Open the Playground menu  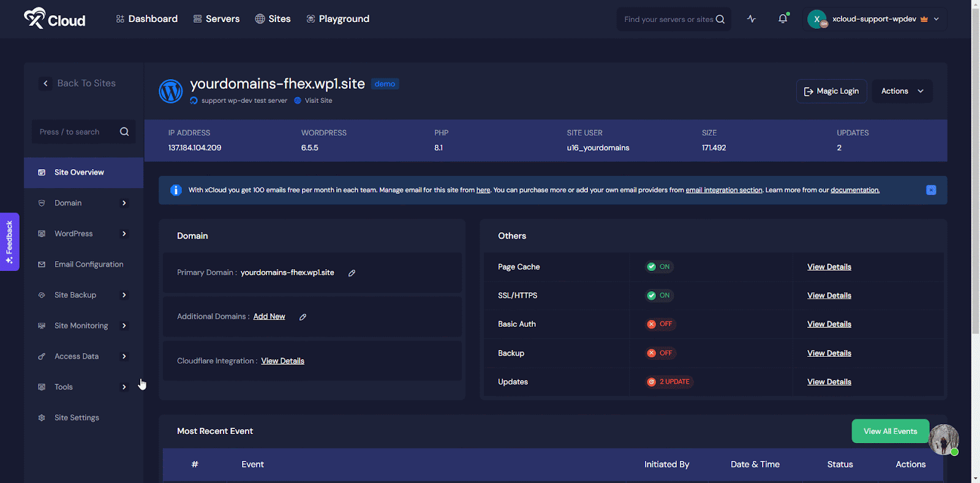point(337,19)
